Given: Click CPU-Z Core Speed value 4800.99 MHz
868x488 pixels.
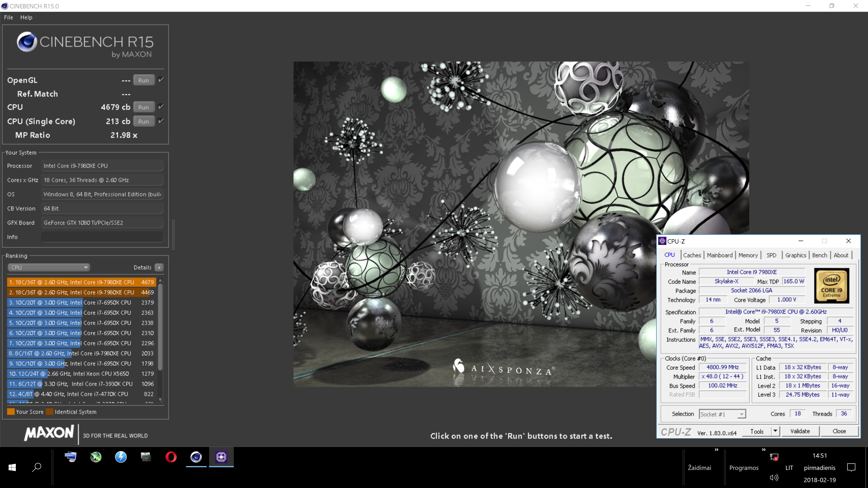Looking at the screenshot, I should (722, 367).
